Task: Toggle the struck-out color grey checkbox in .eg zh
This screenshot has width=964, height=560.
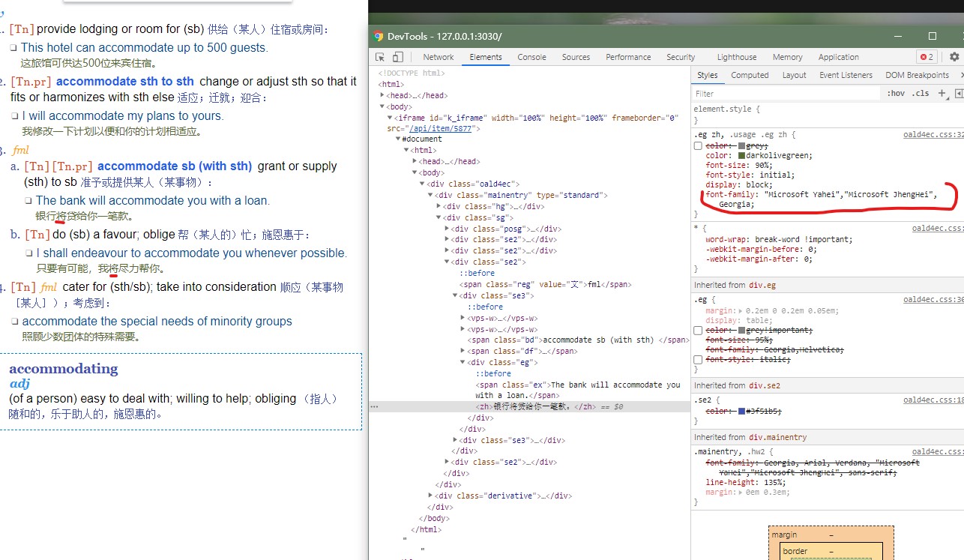Action: (698, 145)
